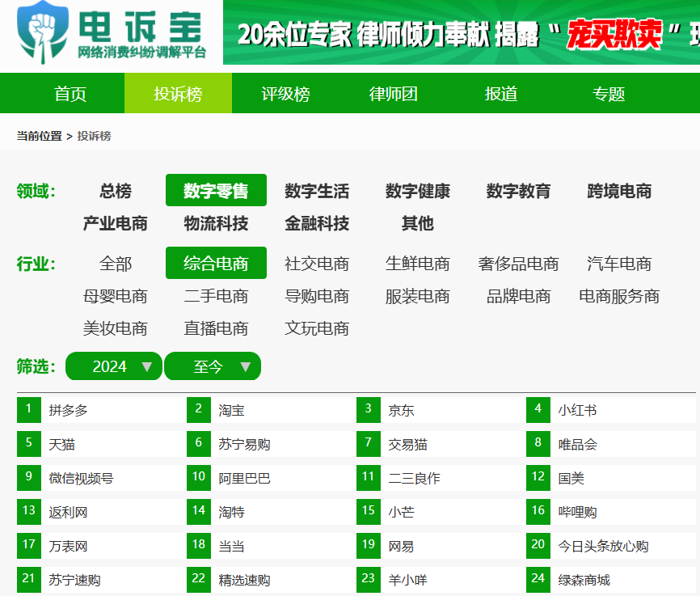Open the rank 1 拼多多 entry
This screenshot has height=596, width=700.
[101, 410]
